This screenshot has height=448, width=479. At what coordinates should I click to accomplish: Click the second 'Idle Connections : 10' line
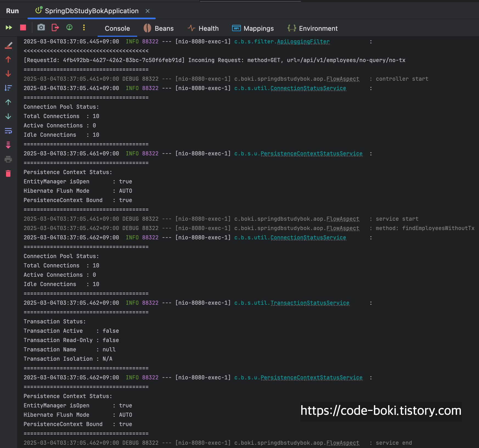(x=61, y=284)
